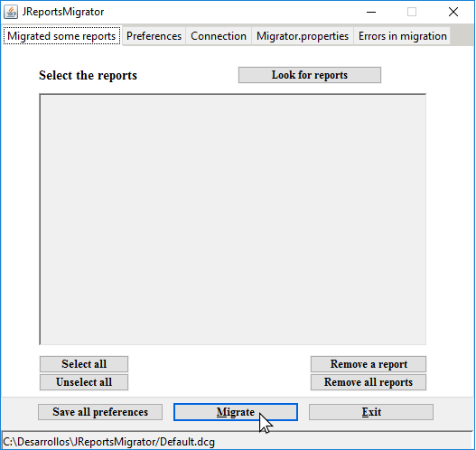Show the Errors in migration tab
Screen dimensions: 476x450
402,36
